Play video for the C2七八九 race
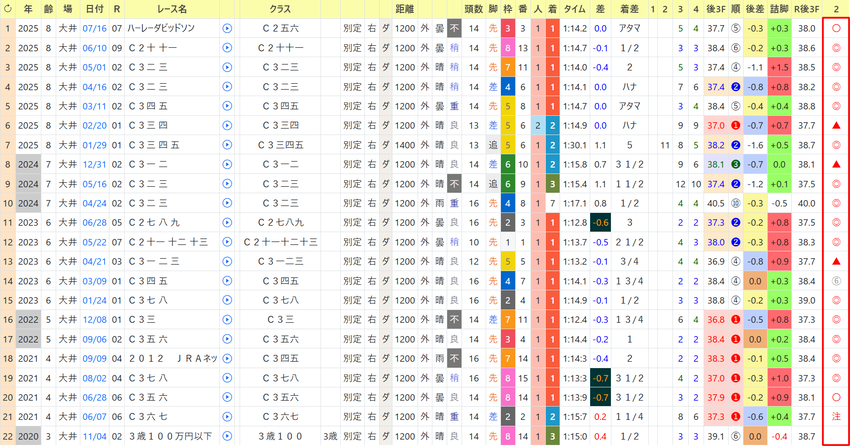 click(x=227, y=222)
